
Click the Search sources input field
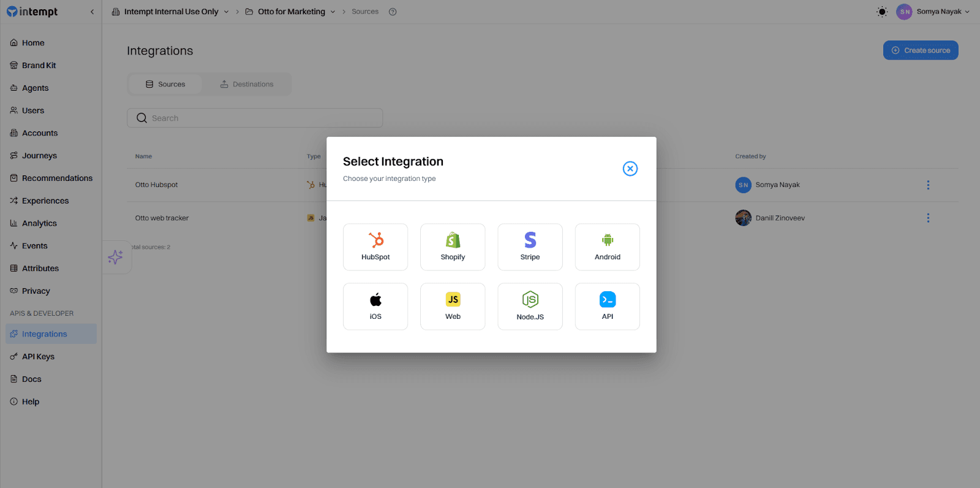(255, 118)
